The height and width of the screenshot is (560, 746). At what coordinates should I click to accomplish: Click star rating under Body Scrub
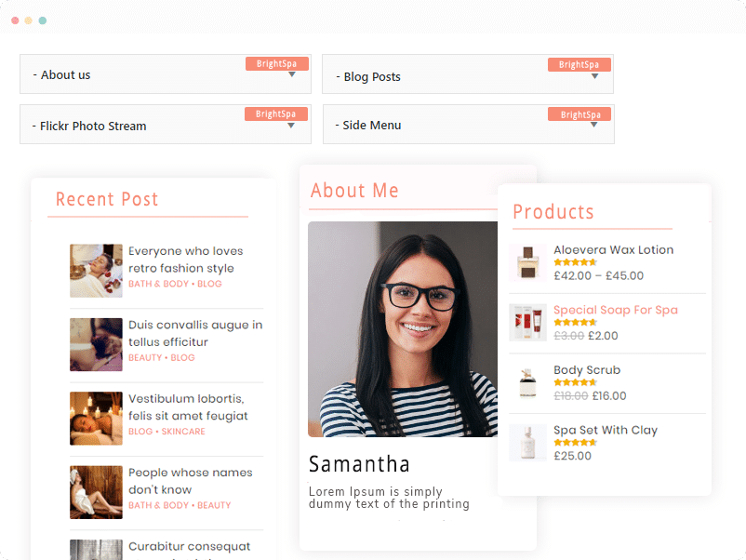pyautogui.click(x=575, y=382)
